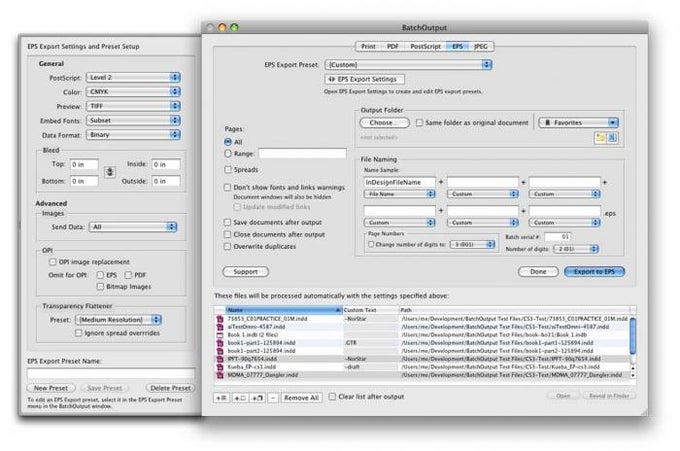Click the blue folder list icon in Output Folder
Screen dimensions: 680x451
[x=612, y=138]
